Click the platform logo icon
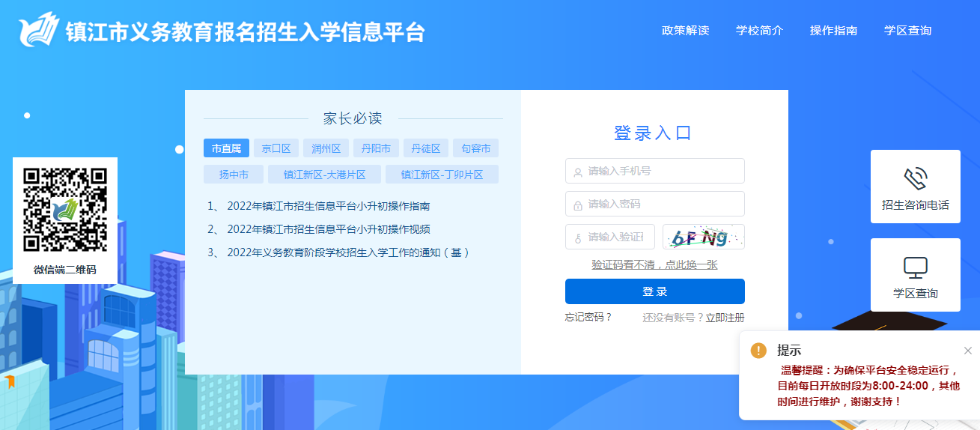 point(39,30)
